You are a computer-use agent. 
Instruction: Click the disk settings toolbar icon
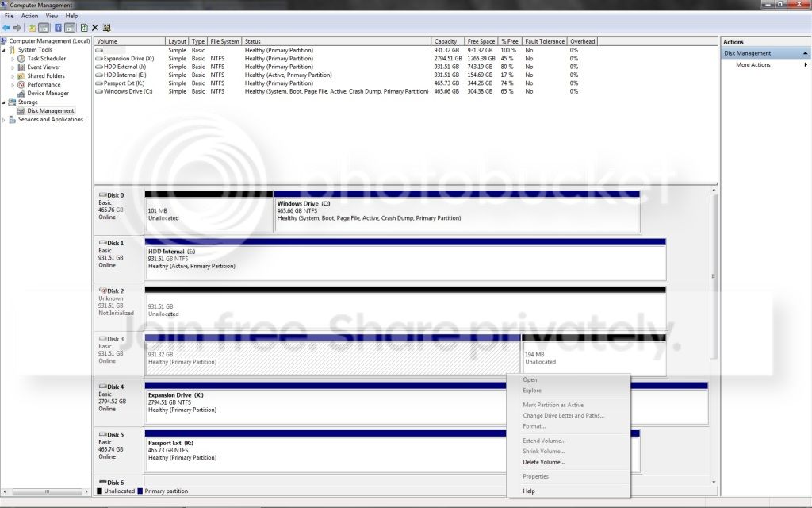coord(107,28)
